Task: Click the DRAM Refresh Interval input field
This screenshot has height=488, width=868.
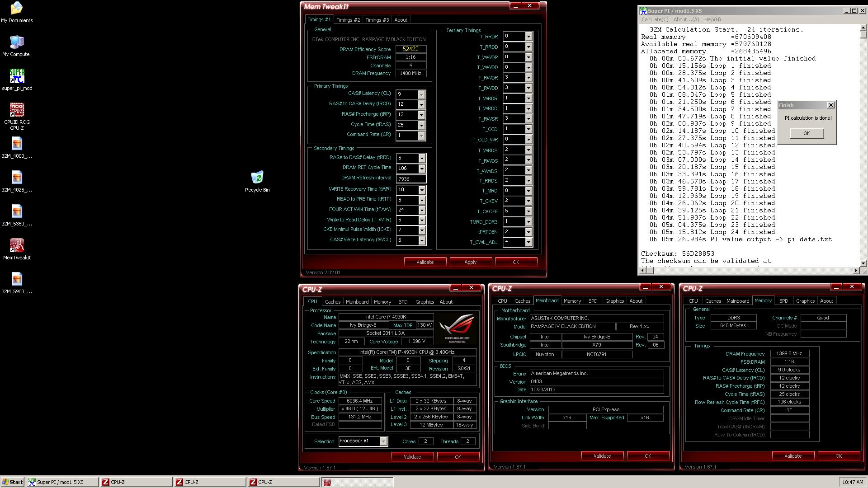Action: 411,179
